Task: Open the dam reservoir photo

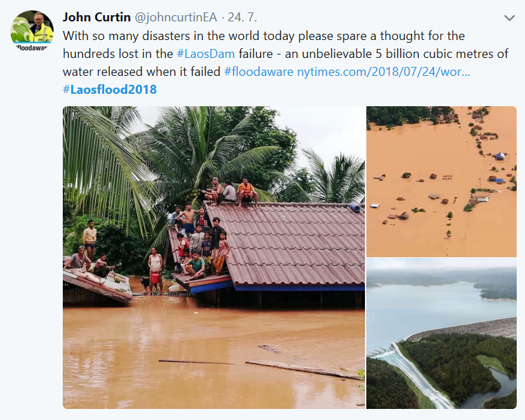Action: point(442,333)
